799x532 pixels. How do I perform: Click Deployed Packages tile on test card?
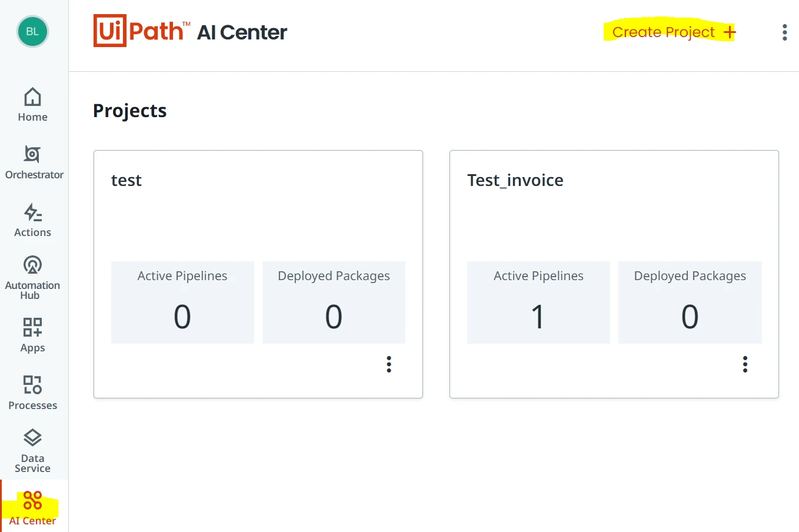pos(334,302)
